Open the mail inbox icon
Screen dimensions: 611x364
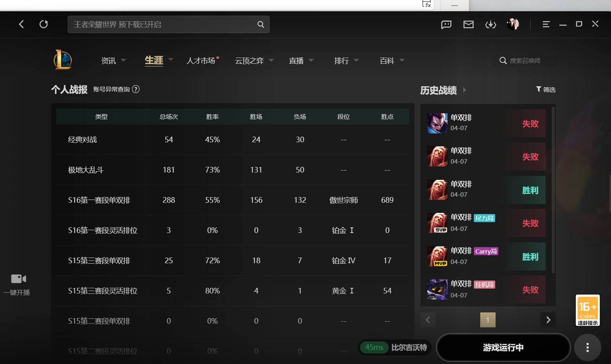(x=468, y=24)
